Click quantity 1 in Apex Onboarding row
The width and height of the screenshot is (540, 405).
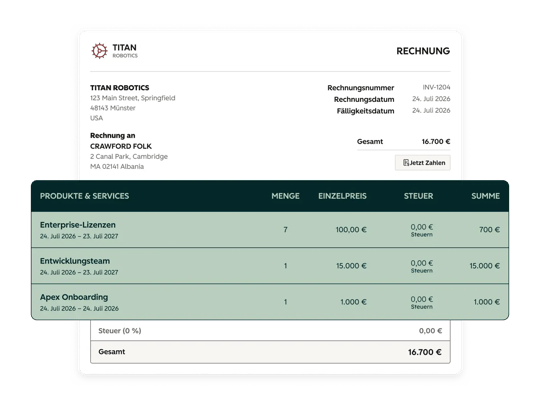(285, 302)
